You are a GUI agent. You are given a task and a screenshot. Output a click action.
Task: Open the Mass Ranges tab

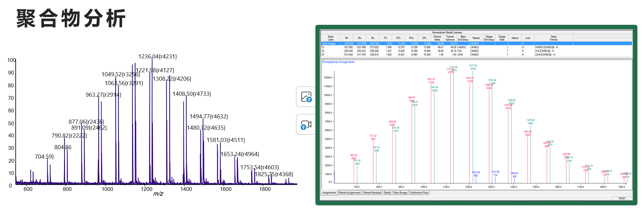[x=400, y=193]
